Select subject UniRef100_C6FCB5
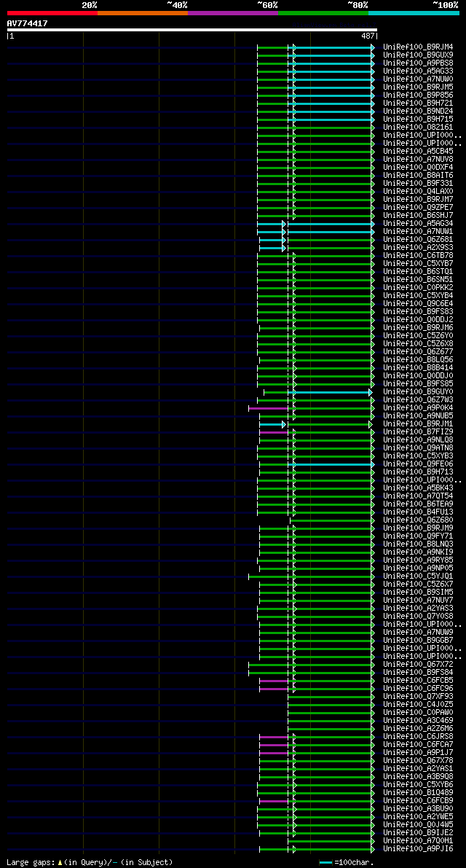Screen dimensions: 466x868 418,681
